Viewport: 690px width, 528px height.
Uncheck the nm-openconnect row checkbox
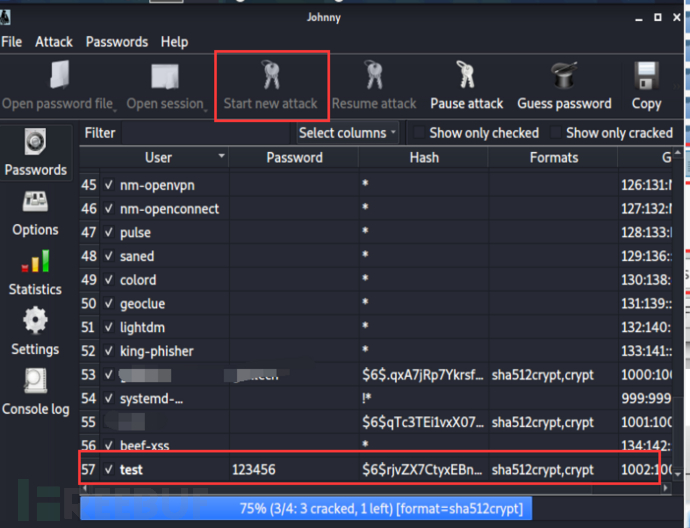[x=109, y=209]
